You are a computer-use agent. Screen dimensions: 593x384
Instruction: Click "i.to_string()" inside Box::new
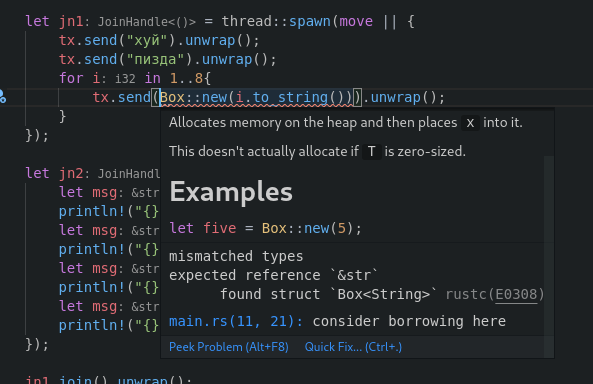coord(290,97)
